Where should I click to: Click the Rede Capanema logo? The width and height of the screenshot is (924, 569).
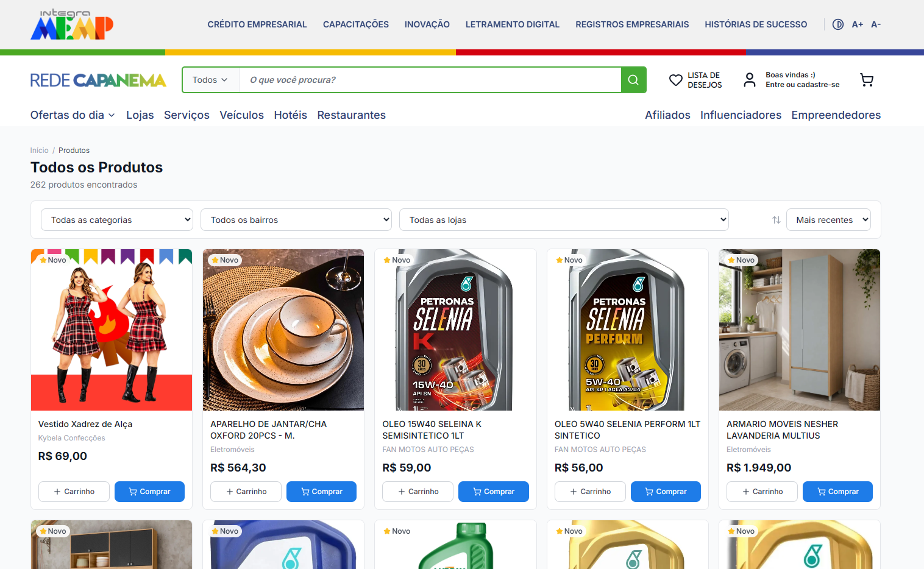pos(98,80)
